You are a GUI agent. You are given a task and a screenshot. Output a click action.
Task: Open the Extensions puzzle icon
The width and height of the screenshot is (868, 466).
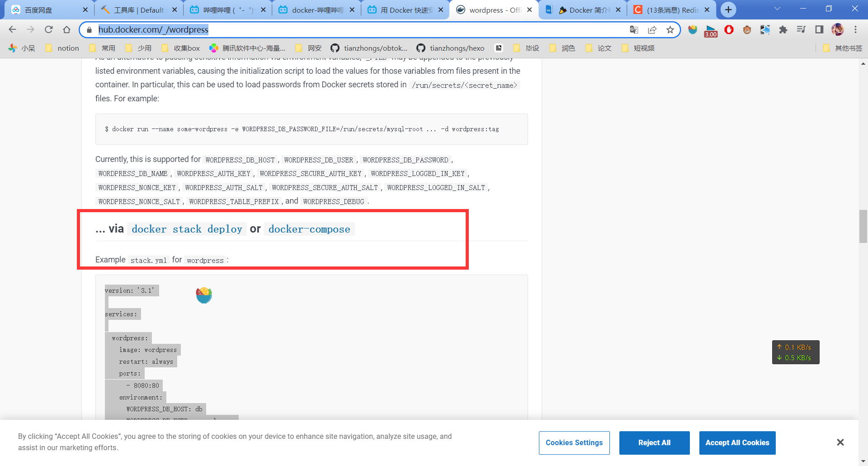coord(783,30)
